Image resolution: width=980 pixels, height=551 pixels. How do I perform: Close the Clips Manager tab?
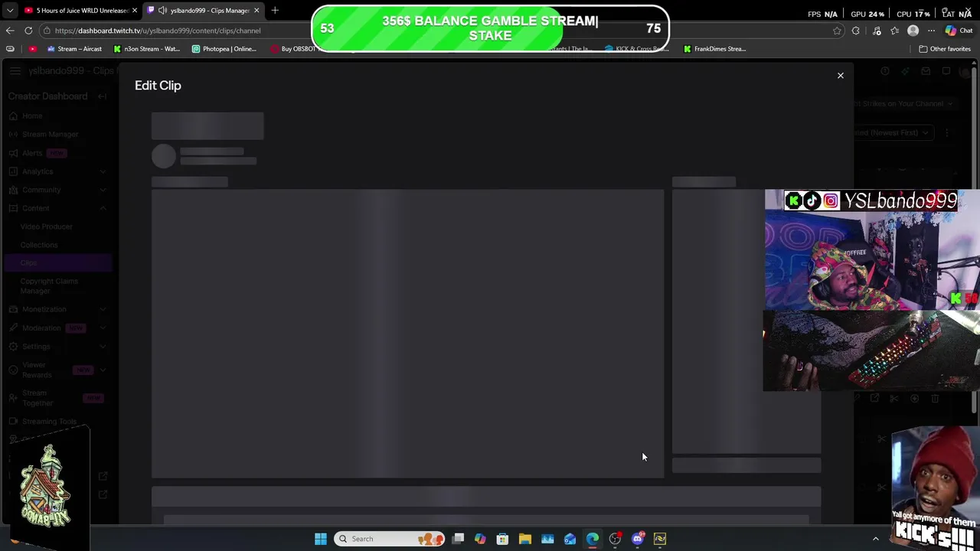256,11
